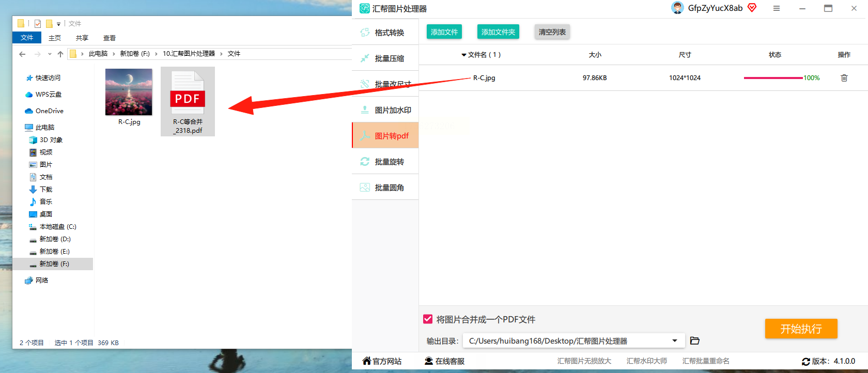The width and height of the screenshot is (868, 373).
Task: Click the 1024*1024 dimension cell
Action: [685, 78]
